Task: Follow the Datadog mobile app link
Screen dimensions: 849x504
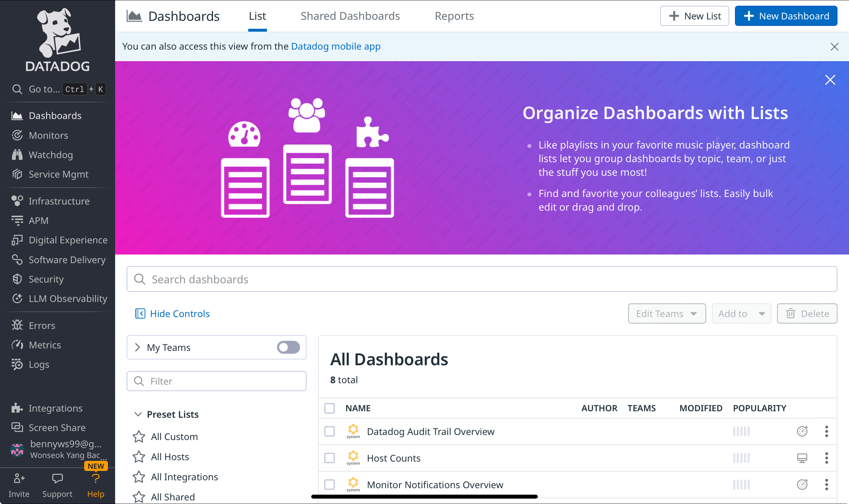Action: click(335, 46)
